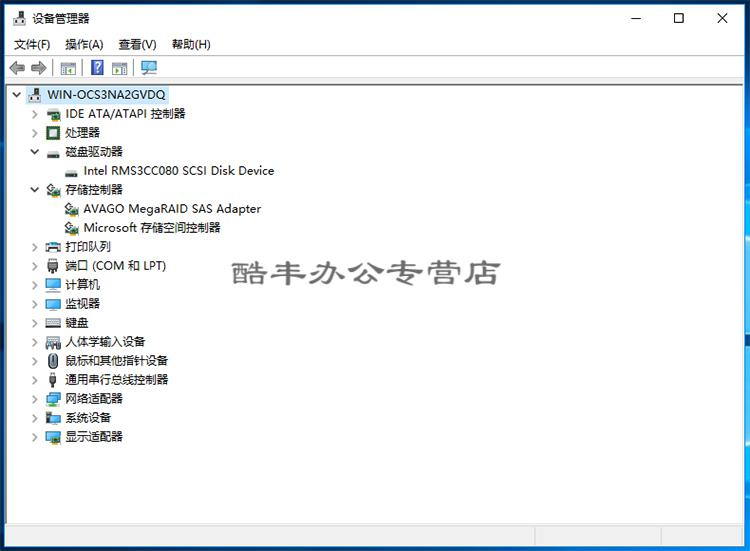
Task: Click the network adapters (网络适配器) icon
Action: [53, 399]
